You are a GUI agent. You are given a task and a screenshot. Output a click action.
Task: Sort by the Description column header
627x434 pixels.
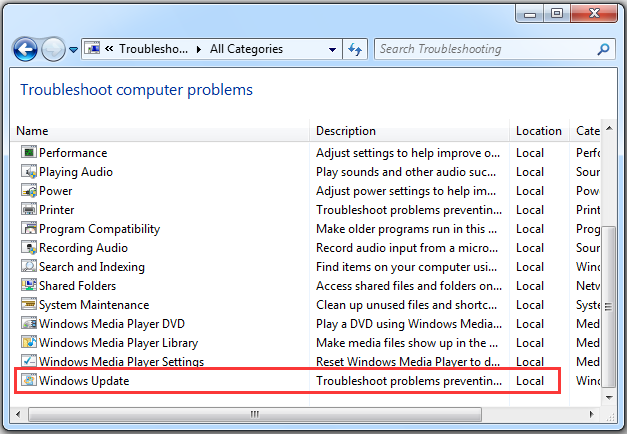click(x=409, y=131)
